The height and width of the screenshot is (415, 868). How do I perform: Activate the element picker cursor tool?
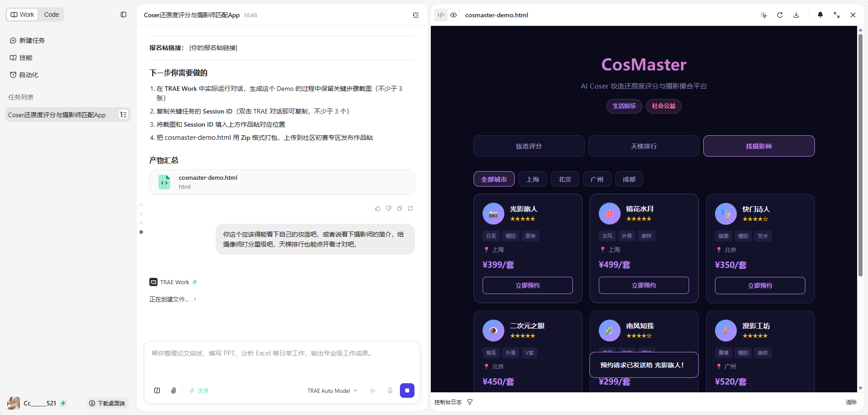[x=764, y=15]
